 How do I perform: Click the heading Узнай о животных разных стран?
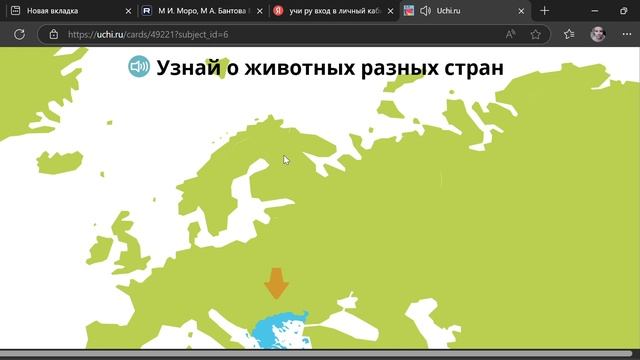330,67
